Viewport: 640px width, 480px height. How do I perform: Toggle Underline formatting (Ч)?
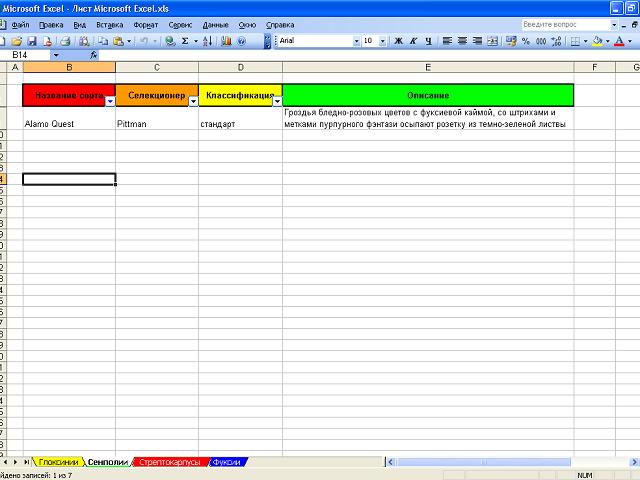pyautogui.click(x=428, y=41)
